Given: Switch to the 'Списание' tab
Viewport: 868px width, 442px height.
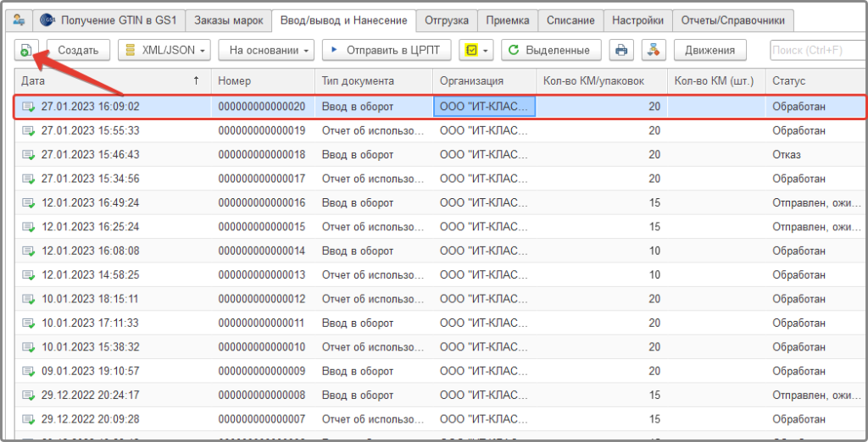Looking at the screenshot, I should [570, 20].
